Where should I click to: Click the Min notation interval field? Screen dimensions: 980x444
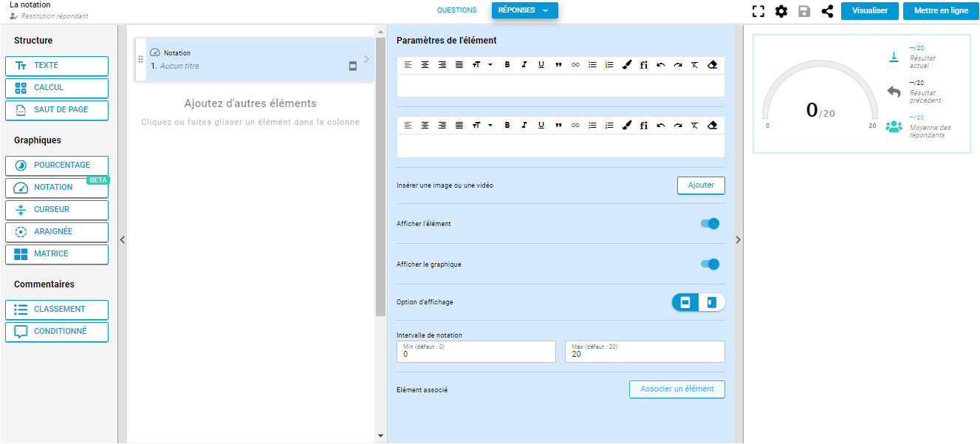coord(476,352)
